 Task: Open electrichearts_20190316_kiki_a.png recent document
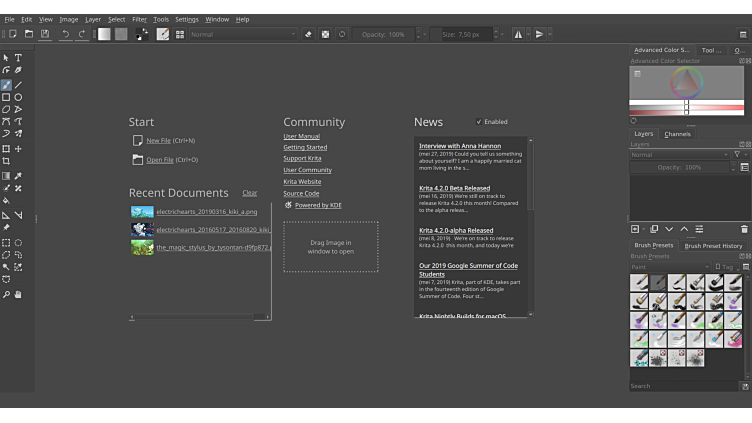click(x=206, y=212)
